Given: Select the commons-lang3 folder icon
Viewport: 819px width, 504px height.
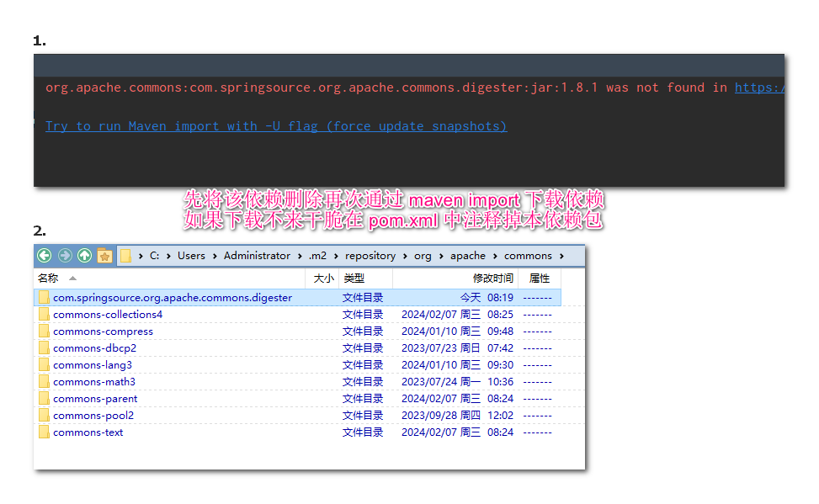Looking at the screenshot, I should 44,364.
